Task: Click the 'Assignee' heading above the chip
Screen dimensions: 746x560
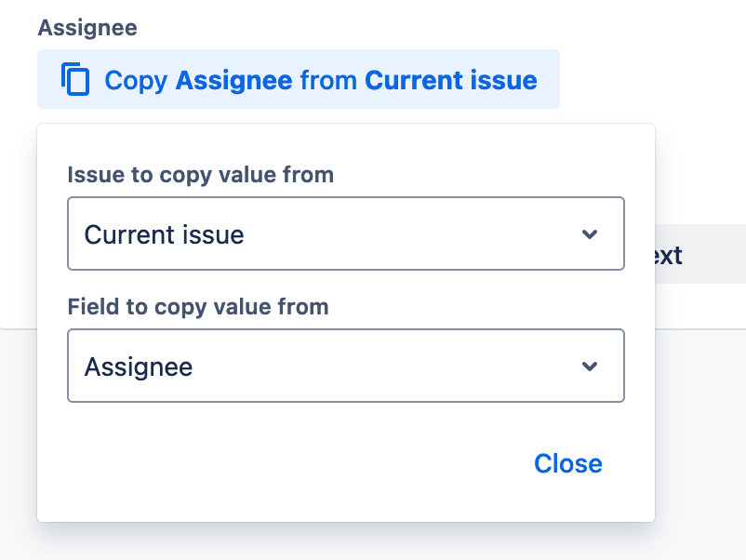Action: pos(87,28)
